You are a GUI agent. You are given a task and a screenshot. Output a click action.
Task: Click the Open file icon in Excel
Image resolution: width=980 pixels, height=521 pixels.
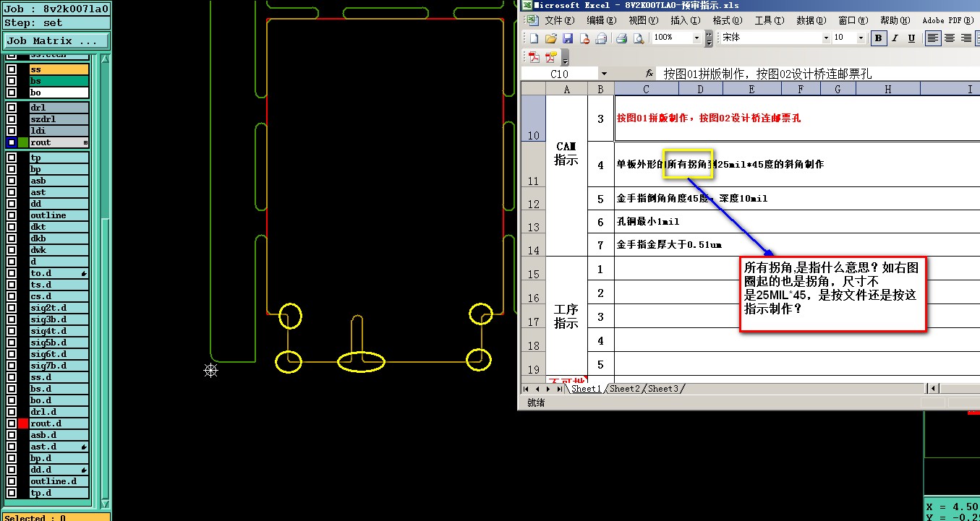[550, 38]
